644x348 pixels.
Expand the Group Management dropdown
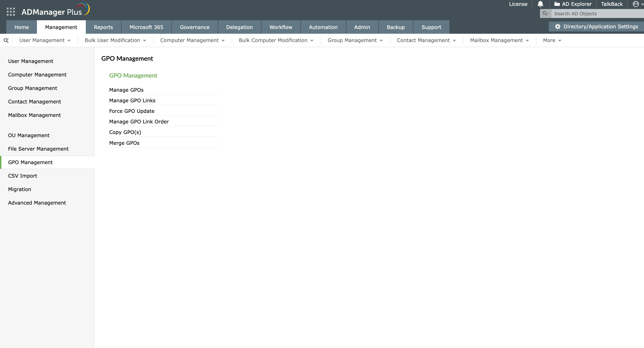[355, 40]
